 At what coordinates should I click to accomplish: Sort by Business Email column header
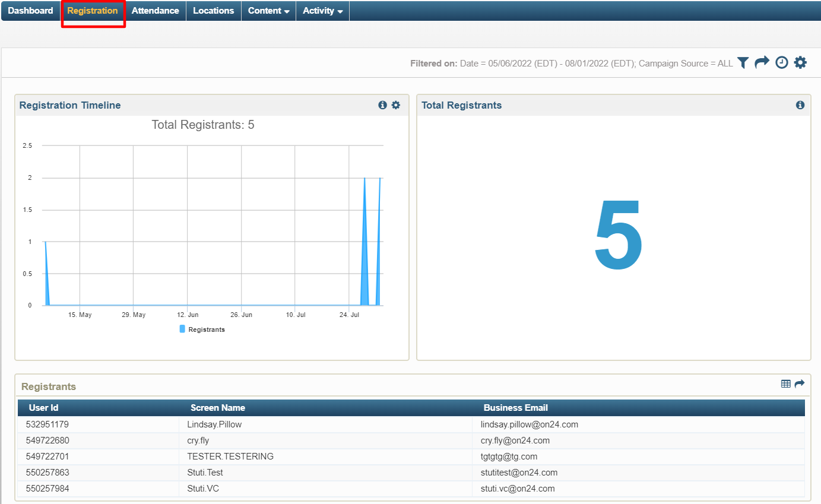click(516, 408)
